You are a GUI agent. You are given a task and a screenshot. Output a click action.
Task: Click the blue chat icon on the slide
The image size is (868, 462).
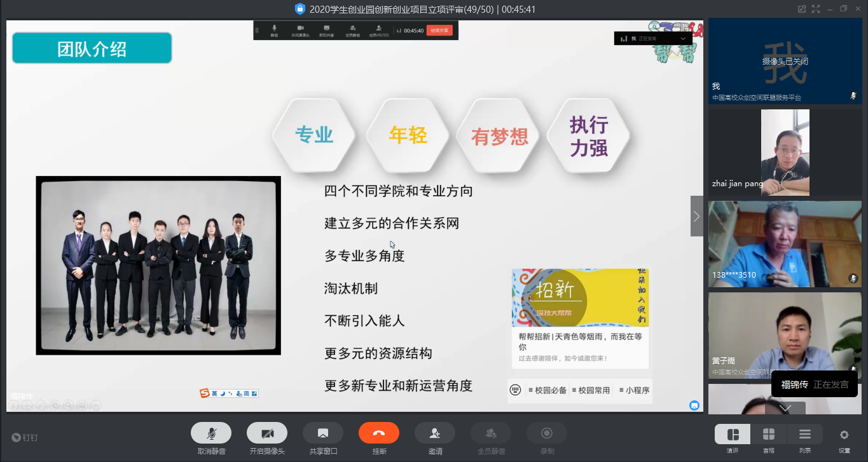(694, 405)
